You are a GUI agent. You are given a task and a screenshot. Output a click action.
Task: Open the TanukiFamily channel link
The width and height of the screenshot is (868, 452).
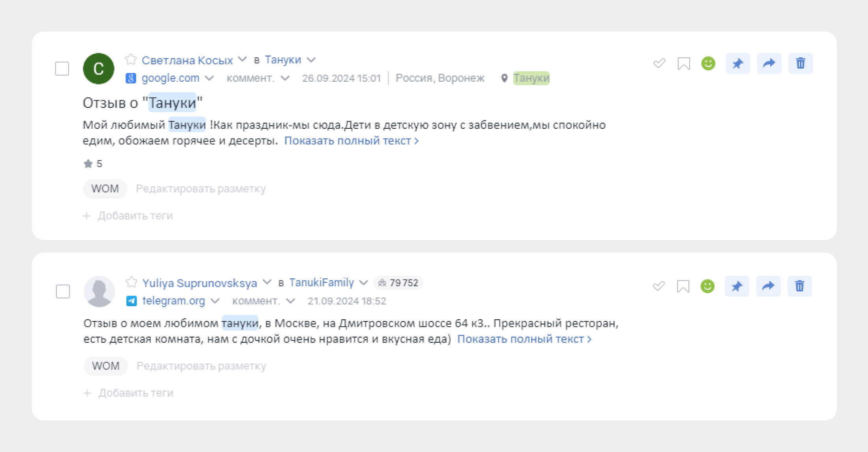(322, 283)
